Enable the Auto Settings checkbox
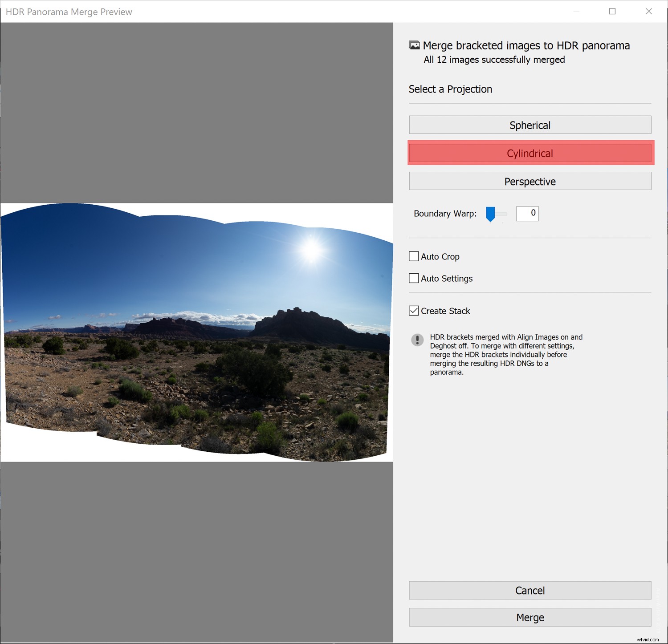The image size is (668, 644). (x=414, y=278)
